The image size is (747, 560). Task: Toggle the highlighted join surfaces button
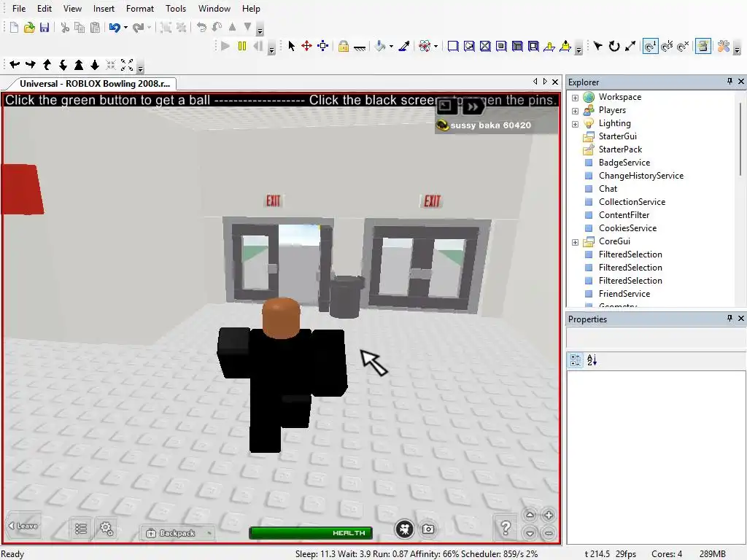coord(703,46)
